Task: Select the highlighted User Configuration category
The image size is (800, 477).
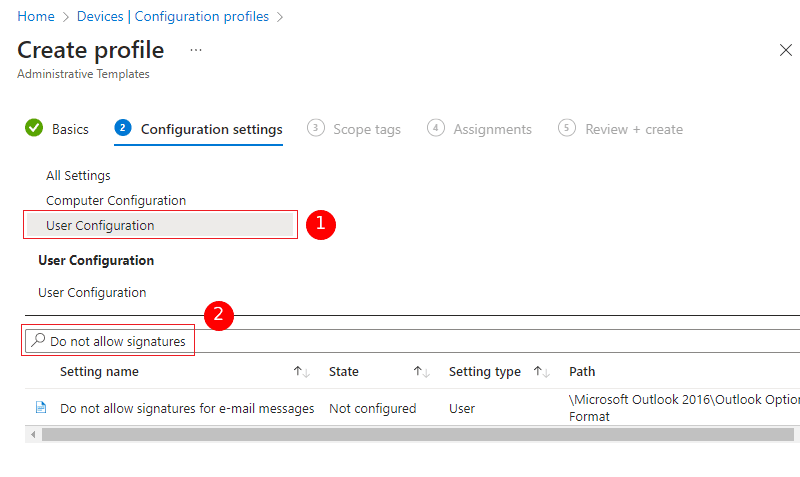Action: 100,226
